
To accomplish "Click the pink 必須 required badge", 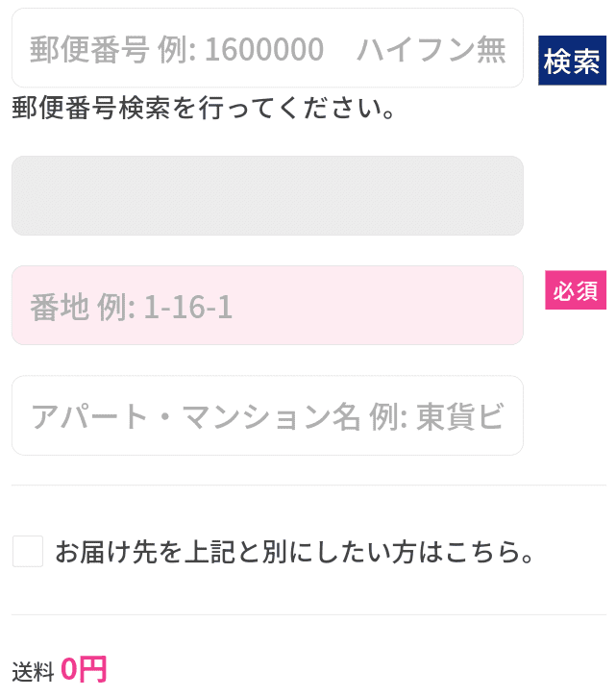I will (x=576, y=291).
